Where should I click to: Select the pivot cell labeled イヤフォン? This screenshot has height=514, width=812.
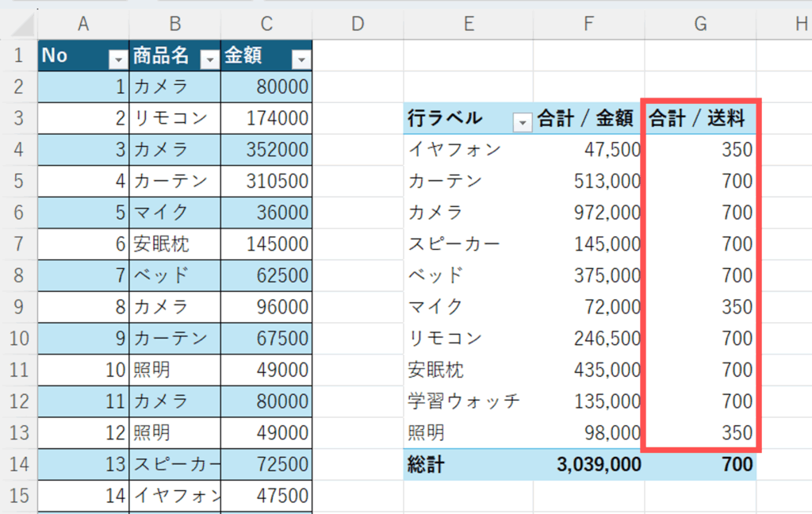(454, 149)
